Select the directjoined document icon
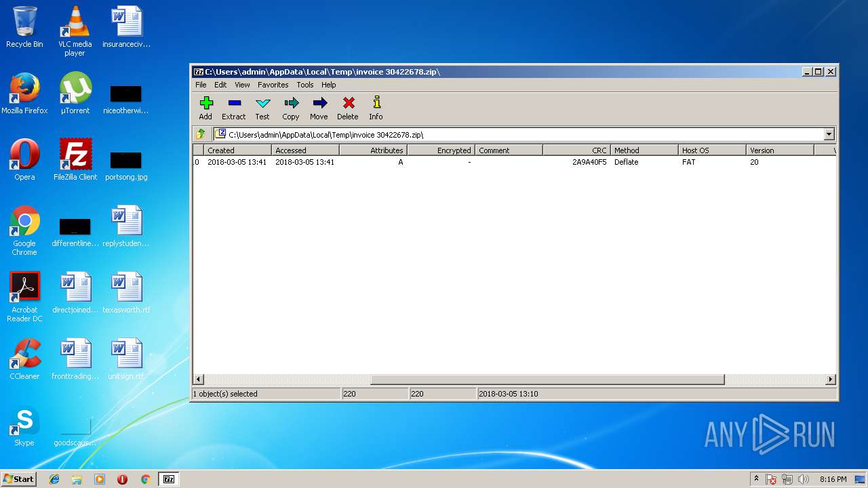The image size is (868, 488). 75,293
